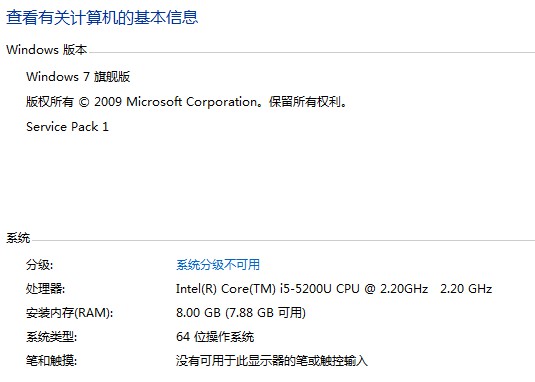This screenshot has height=382, width=535.
Task: Select the 安装内存(RAM) label
Action: 69,313
